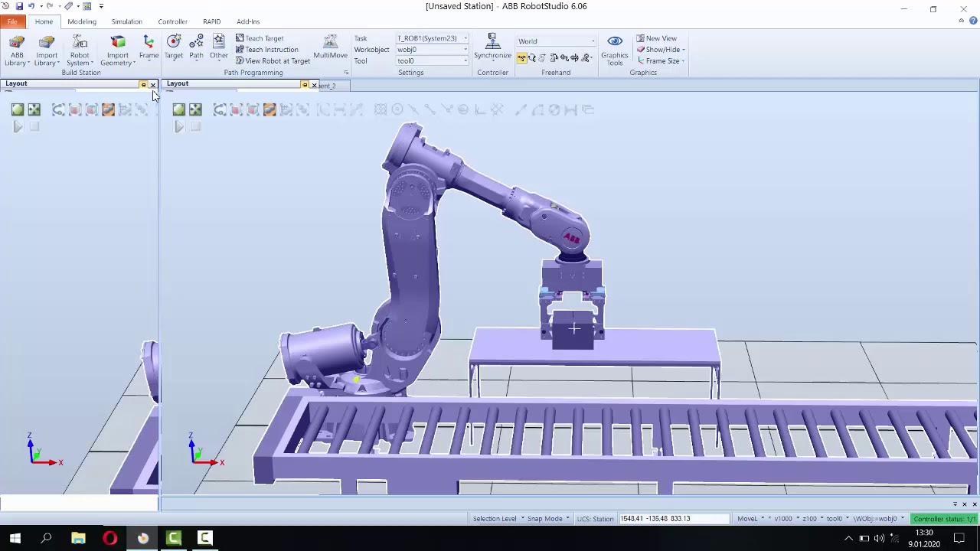Click Undo icon in quick access toolbar
Image resolution: width=980 pixels, height=551 pixels.
32,6
